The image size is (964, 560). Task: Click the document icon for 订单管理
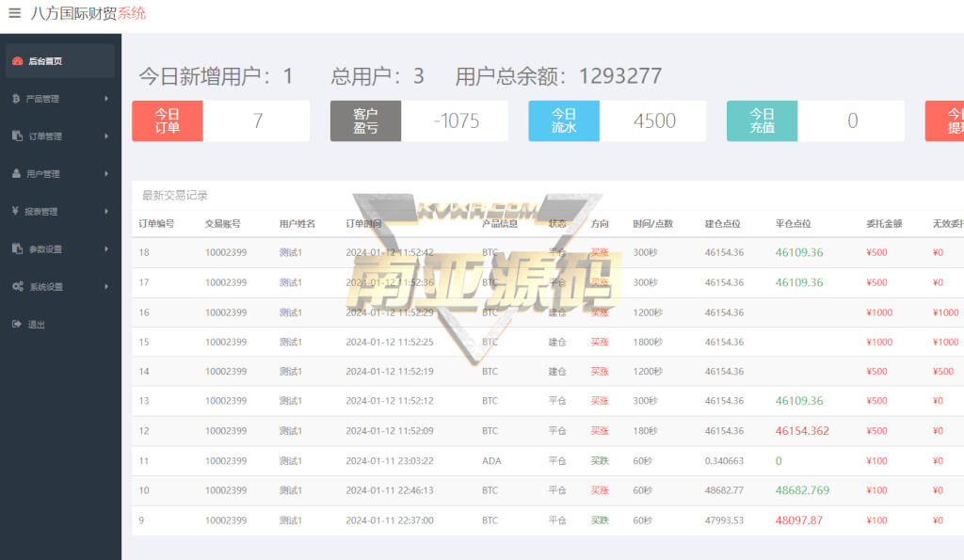[17, 136]
